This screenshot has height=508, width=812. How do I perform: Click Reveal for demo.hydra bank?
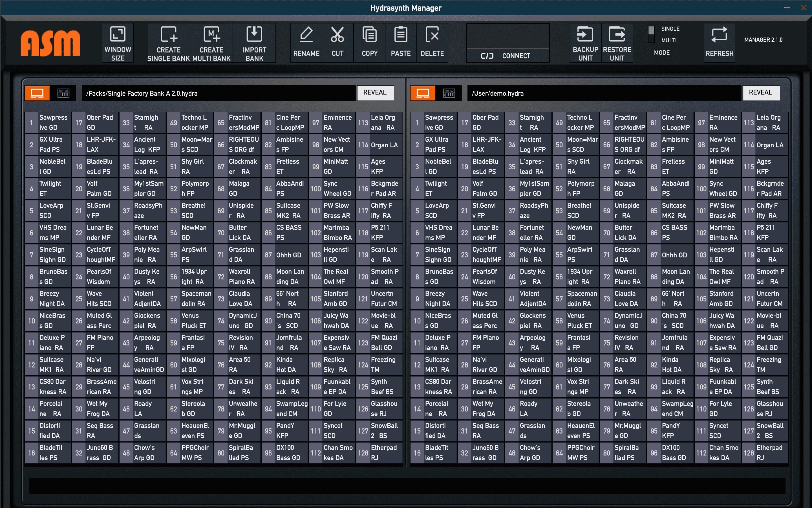pyautogui.click(x=761, y=93)
